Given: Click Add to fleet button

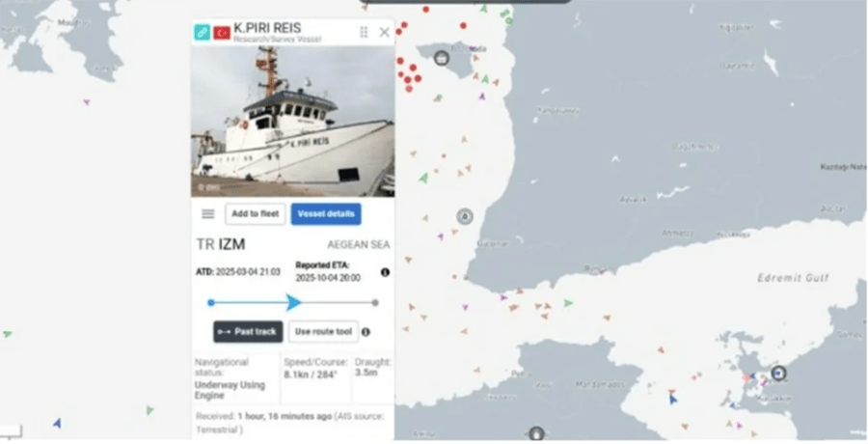Looking at the screenshot, I should pyautogui.click(x=256, y=214).
